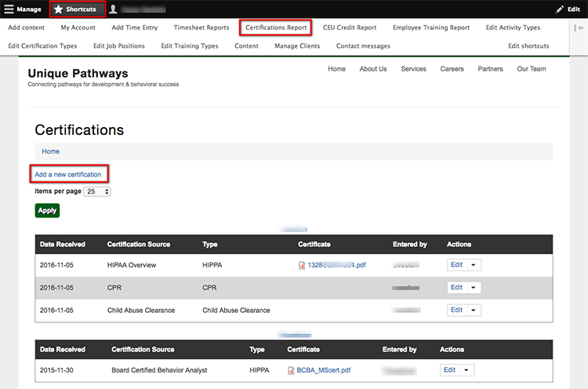This screenshot has height=389, width=588.
Task: Click the green Apply button
Action: coord(47,210)
